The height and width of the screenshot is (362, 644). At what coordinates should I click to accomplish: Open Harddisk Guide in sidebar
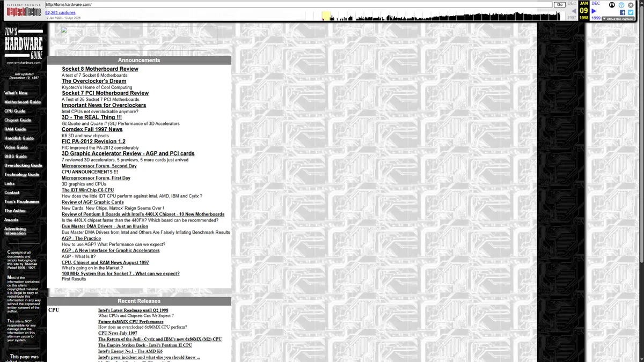click(x=19, y=138)
